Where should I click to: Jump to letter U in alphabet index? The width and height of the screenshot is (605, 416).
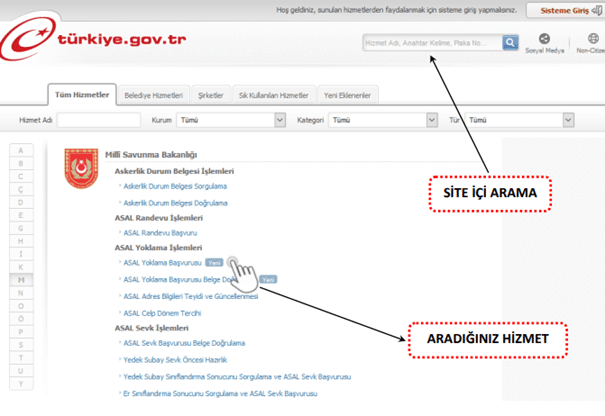(x=21, y=371)
